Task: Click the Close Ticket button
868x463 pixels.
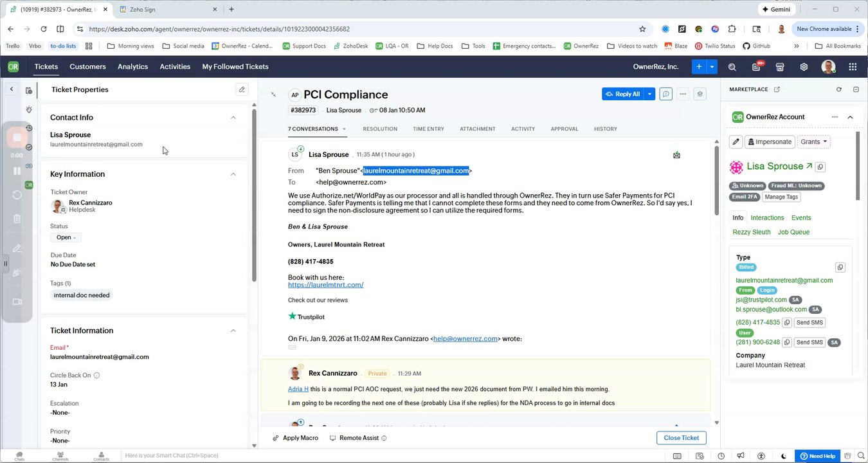Action: tap(682, 438)
